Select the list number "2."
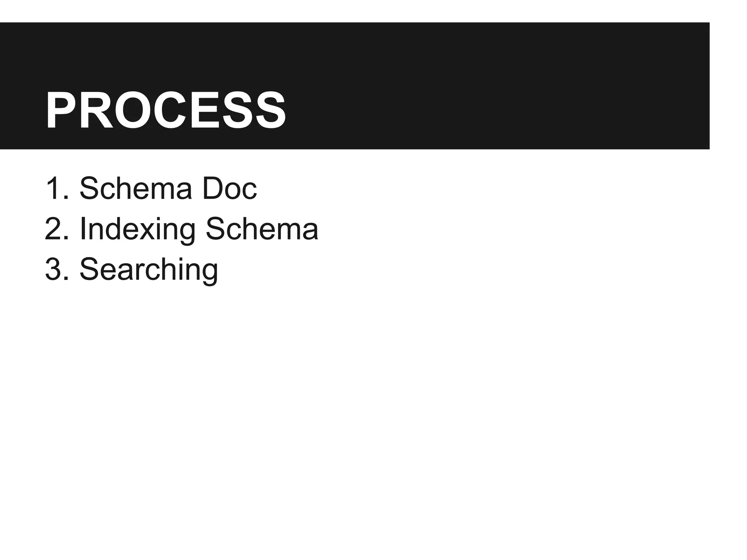747x560 pixels. [57, 229]
